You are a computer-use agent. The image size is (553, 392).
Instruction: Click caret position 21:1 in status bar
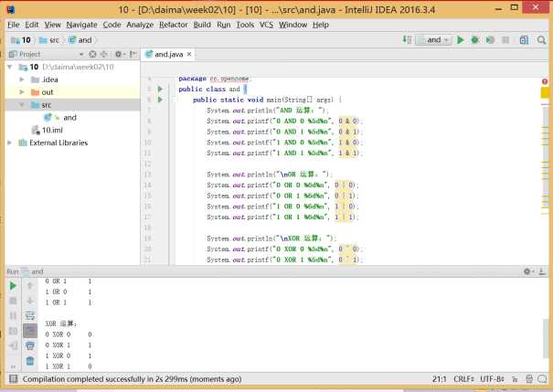pyautogui.click(x=439, y=379)
